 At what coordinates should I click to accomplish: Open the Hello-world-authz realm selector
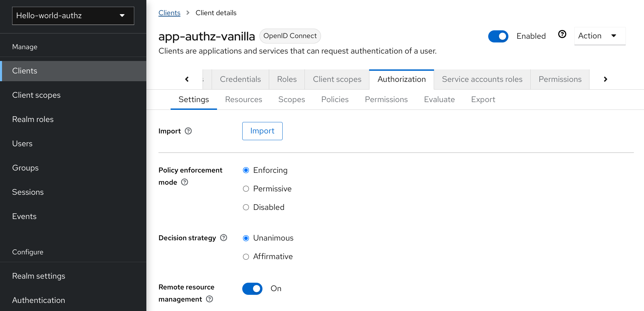73,15
